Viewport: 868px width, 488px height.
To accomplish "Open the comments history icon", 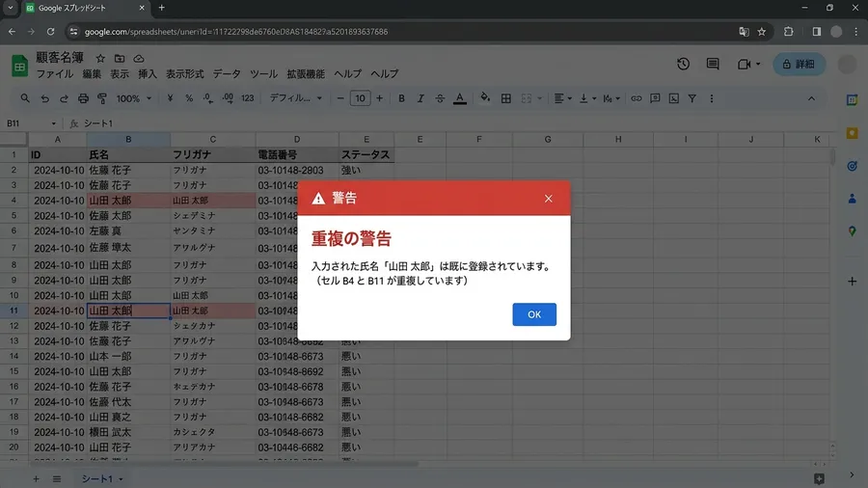I will [x=713, y=65].
